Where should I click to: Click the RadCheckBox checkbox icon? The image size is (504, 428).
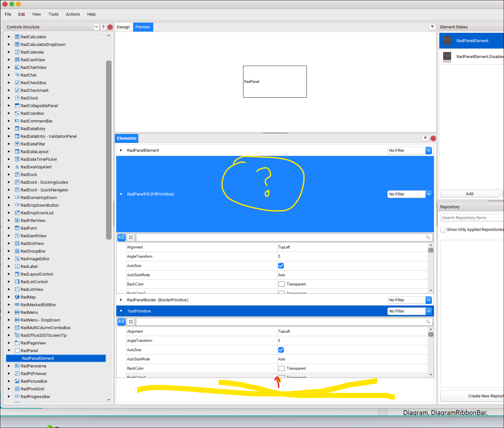click(x=17, y=83)
